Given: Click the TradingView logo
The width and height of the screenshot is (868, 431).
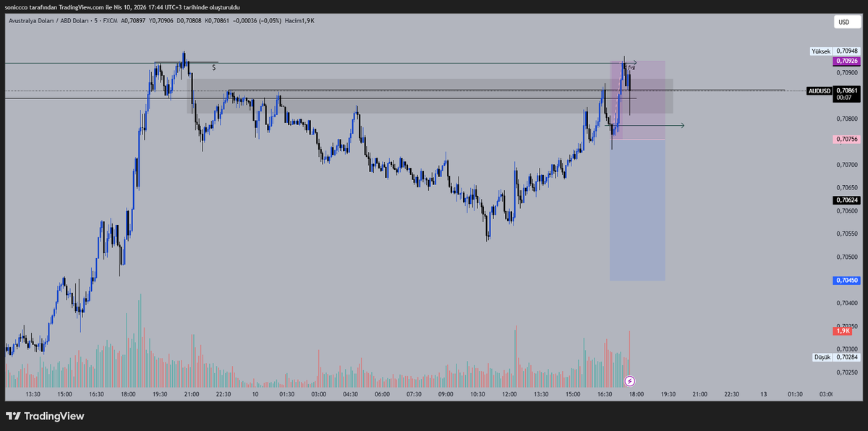Looking at the screenshot, I should 45,416.
